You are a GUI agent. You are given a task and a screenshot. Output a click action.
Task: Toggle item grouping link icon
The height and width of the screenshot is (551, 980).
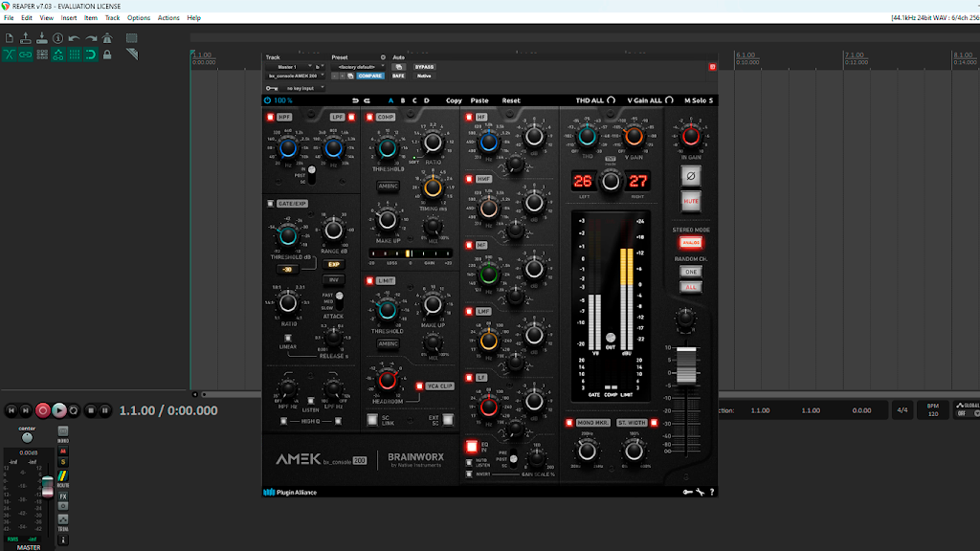(26, 55)
